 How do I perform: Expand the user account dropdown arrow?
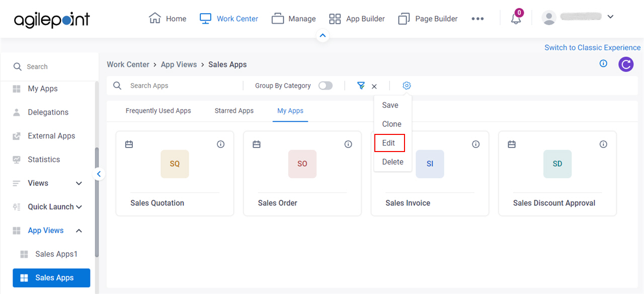tap(610, 17)
